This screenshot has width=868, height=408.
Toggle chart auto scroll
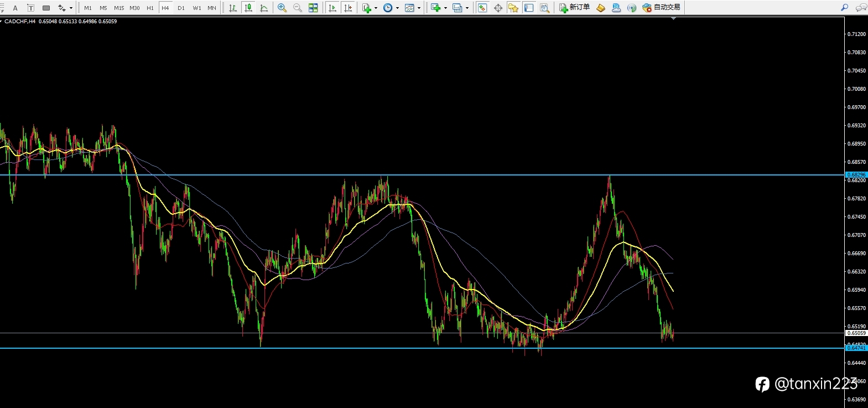[x=332, y=8]
